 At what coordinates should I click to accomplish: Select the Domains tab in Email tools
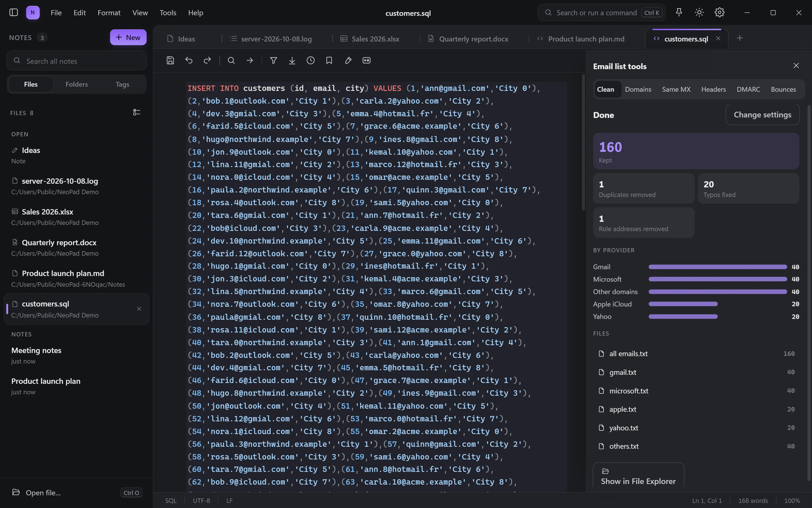tap(638, 89)
